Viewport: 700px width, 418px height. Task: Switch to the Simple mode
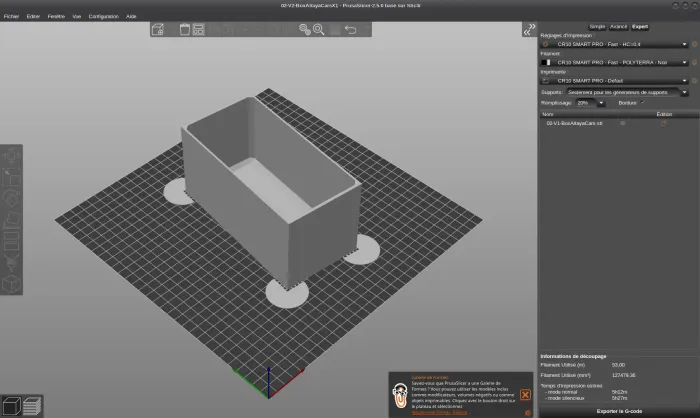pyautogui.click(x=596, y=27)
